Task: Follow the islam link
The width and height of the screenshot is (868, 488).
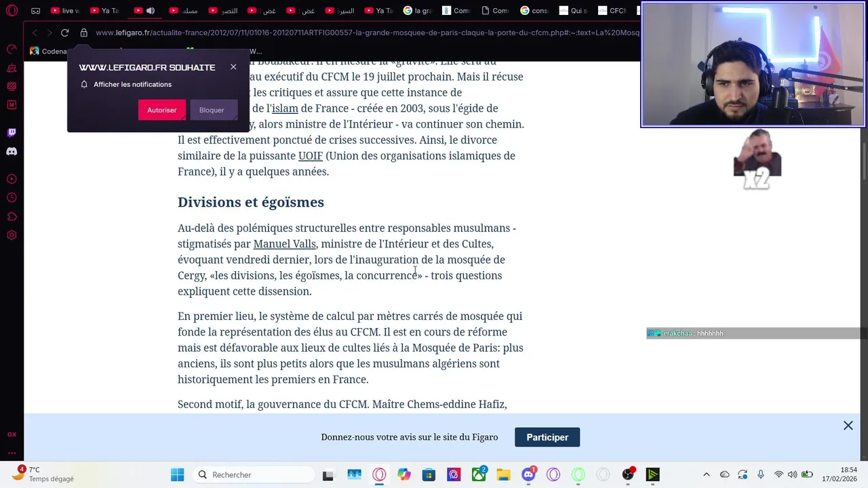Action: click(x=285, y=108)
